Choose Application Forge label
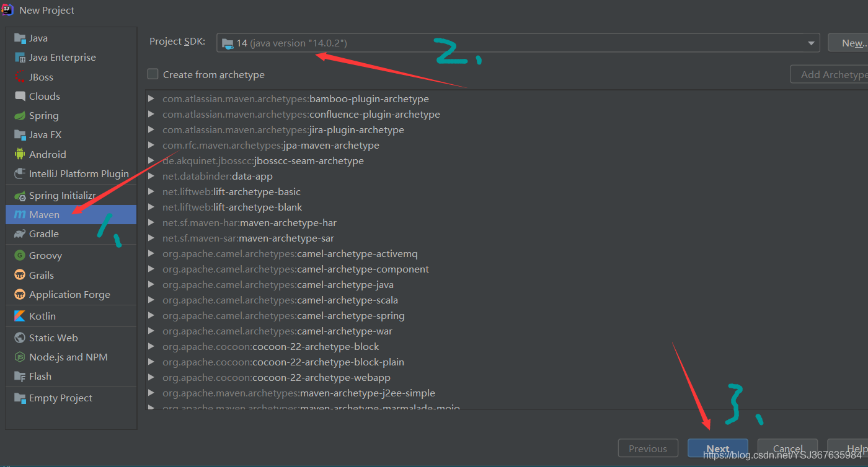This screenshot has width=868, height=467. pos(69,295)
